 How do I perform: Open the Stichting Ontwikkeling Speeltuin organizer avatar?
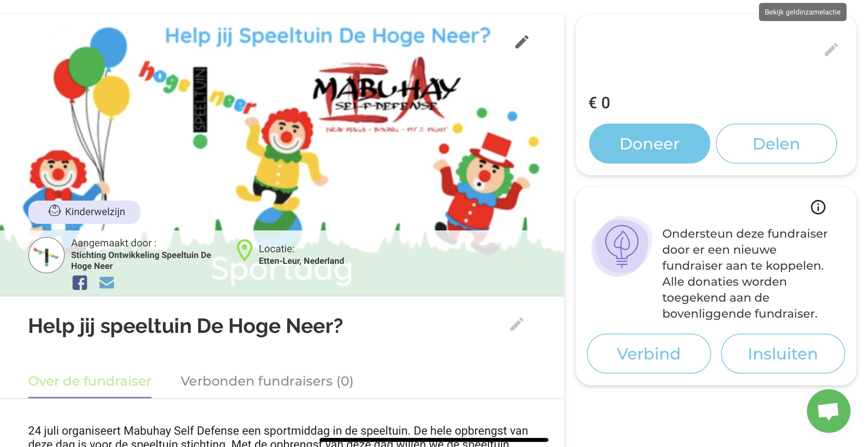(x=47, y=255)
